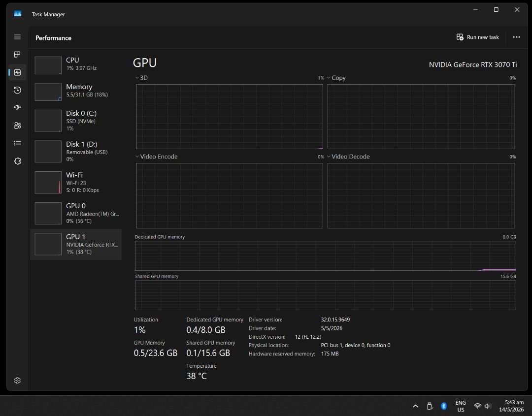Click the CPU mini graph thumbnail
Viewport: 532px width, 416px height.
pyautogui.click(x=48, y=65)
